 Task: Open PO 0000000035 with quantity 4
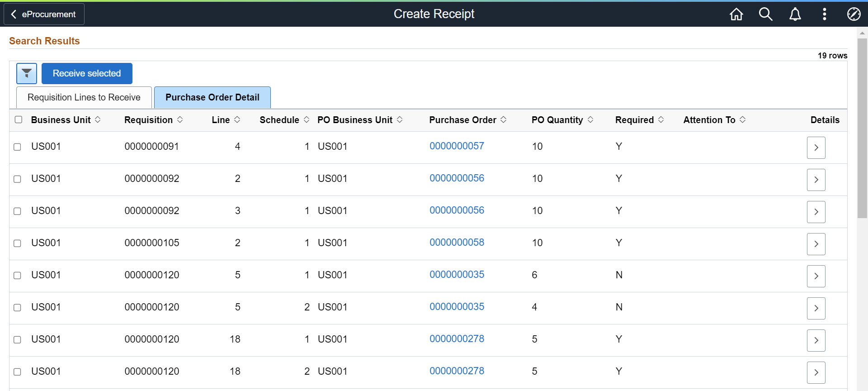[x=457, y=307]
